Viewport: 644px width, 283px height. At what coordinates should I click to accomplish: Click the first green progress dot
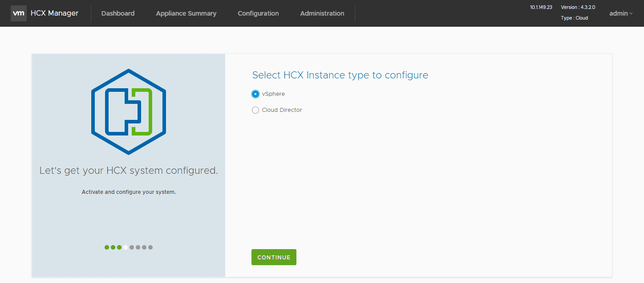(x=107, y=247)
